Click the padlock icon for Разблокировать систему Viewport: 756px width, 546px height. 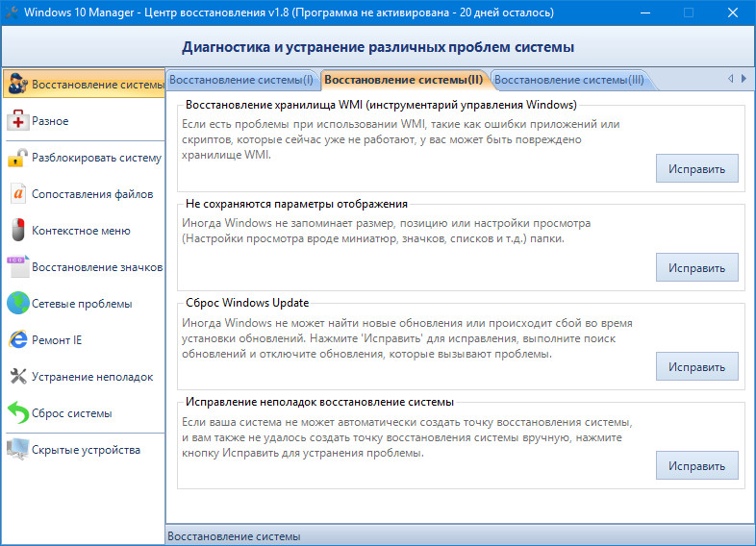pyautogui.click(x=18, y=157)
